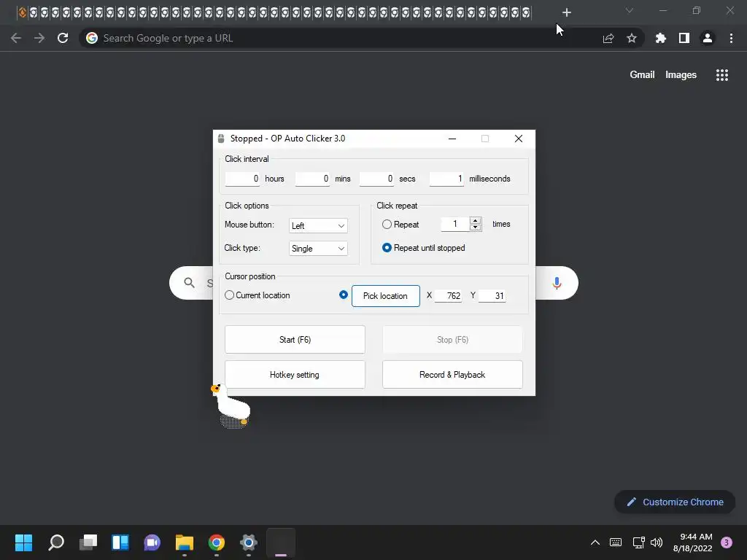Image resolution: width=747 pixels, height=560 pixels.
Task: Select Pick location radio button
Action: coord(344,295)
